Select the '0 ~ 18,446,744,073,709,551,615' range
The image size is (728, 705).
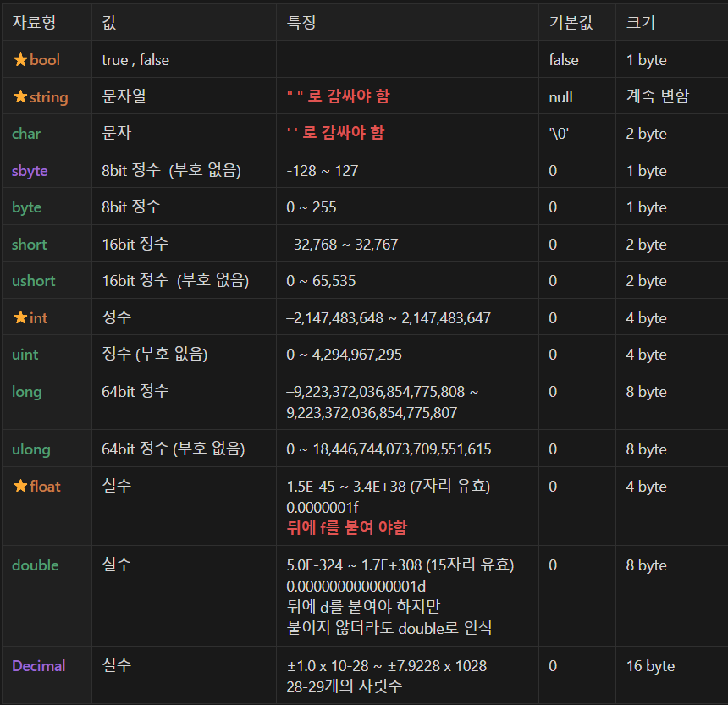389,449
